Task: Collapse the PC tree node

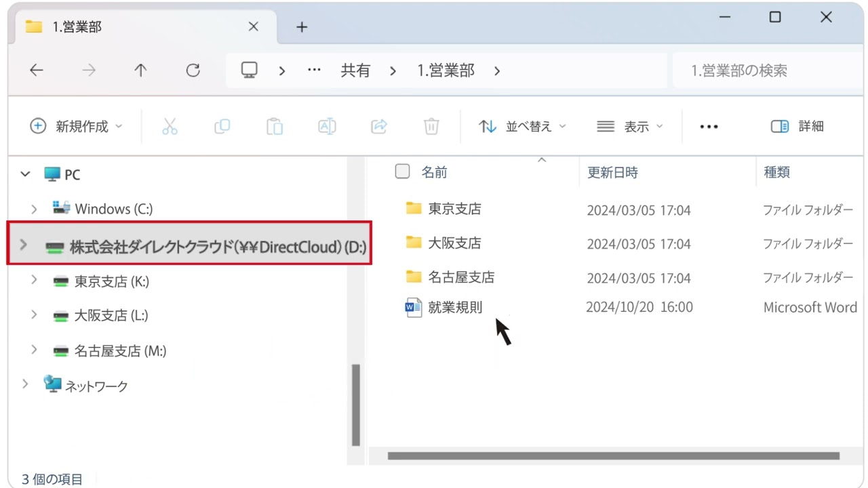Action: tap(25, 174)
